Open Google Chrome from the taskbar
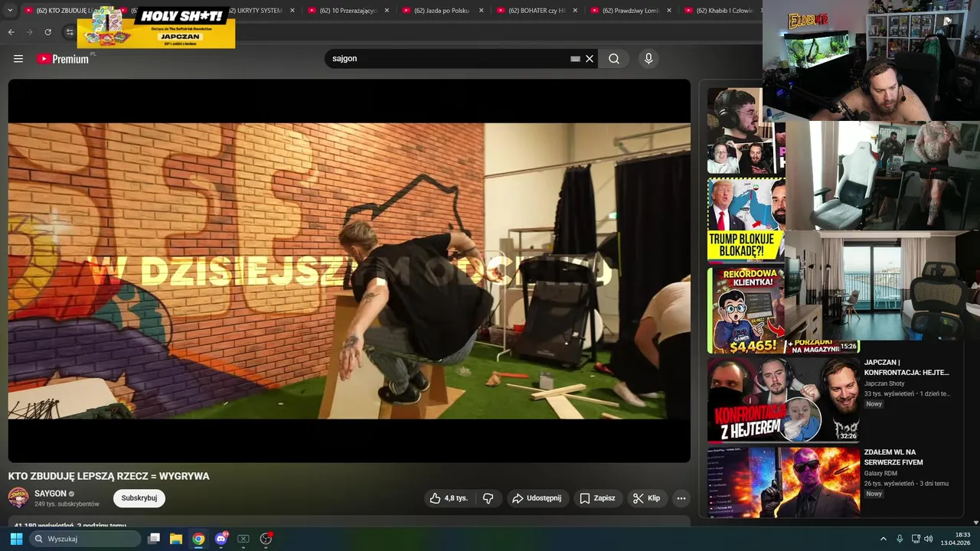This screenshot has width=980, height=551. click(x=198, y=539)
